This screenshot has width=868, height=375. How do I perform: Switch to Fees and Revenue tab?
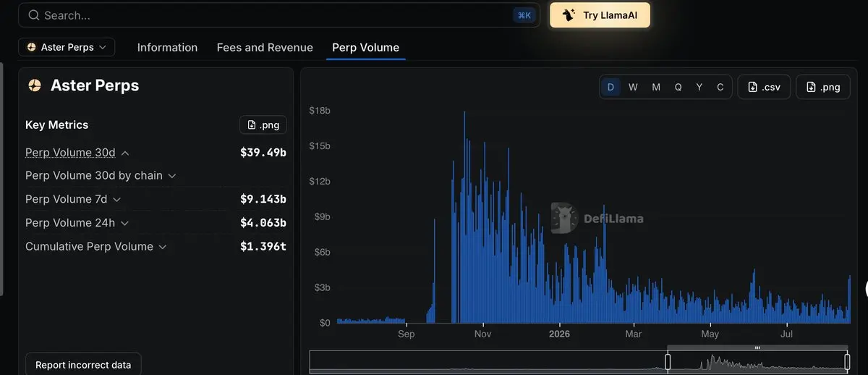[265, 47]
